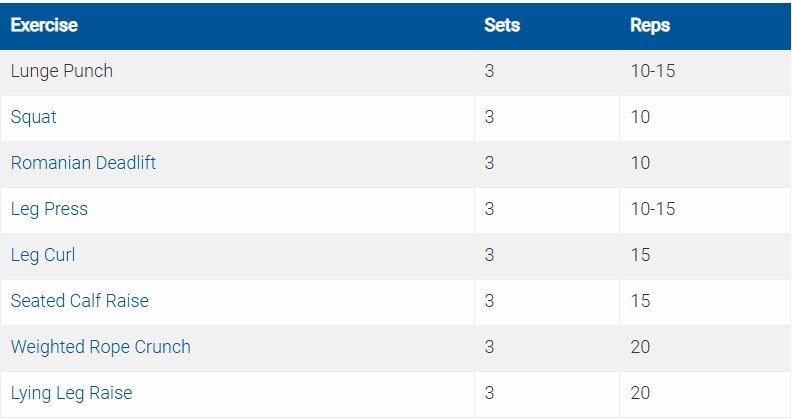
Task: Click the Lunge Punch exercise name
Action: tap(62, 71)
